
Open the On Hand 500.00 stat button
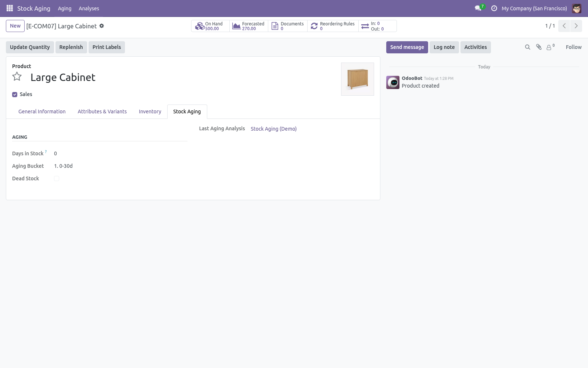[x=210, y=26]
